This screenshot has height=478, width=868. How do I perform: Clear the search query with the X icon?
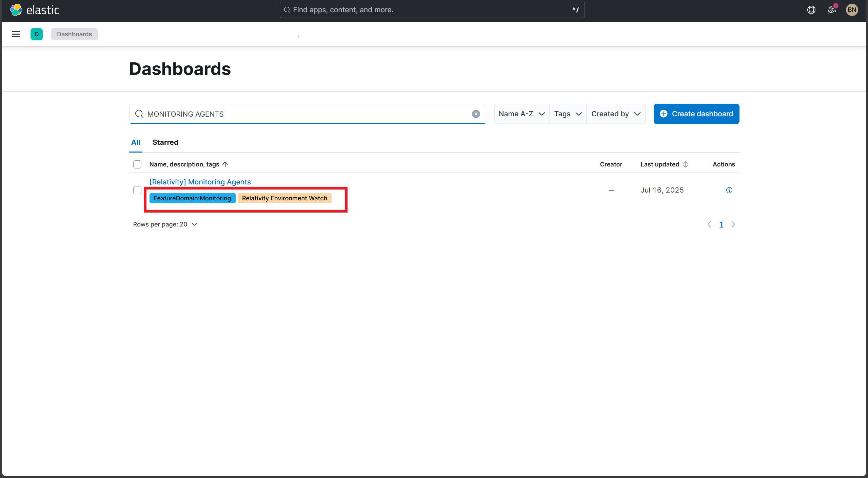point(476,114)
